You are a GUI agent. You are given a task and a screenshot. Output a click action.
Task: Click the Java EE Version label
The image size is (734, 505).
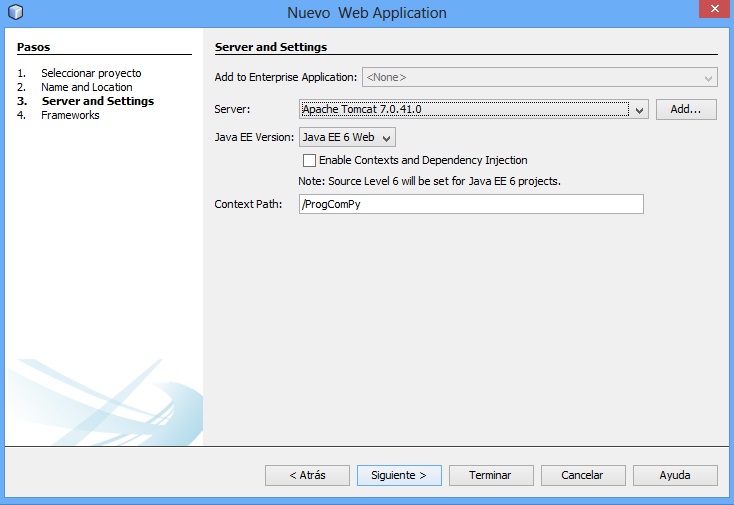254,137
